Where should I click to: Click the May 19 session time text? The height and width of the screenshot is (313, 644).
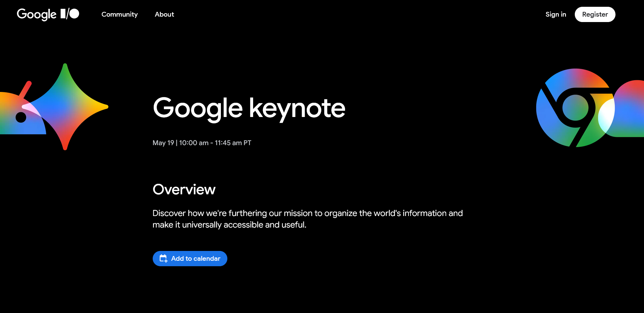tap(202, 143)
